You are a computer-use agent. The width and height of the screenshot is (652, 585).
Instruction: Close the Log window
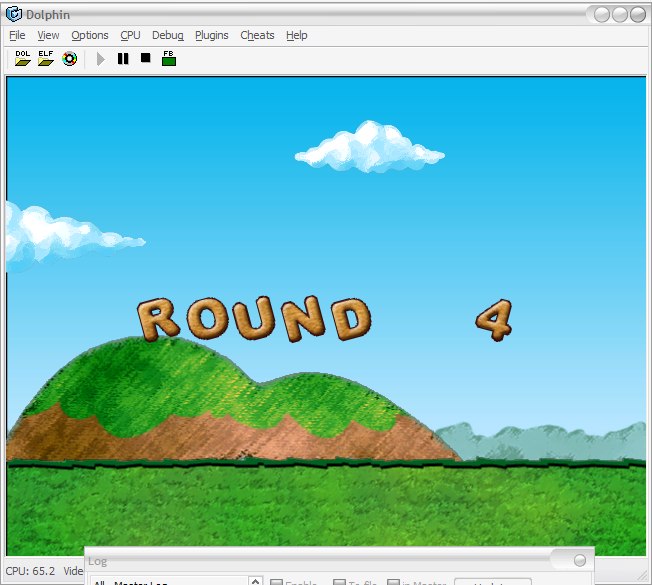pos(580,560)
